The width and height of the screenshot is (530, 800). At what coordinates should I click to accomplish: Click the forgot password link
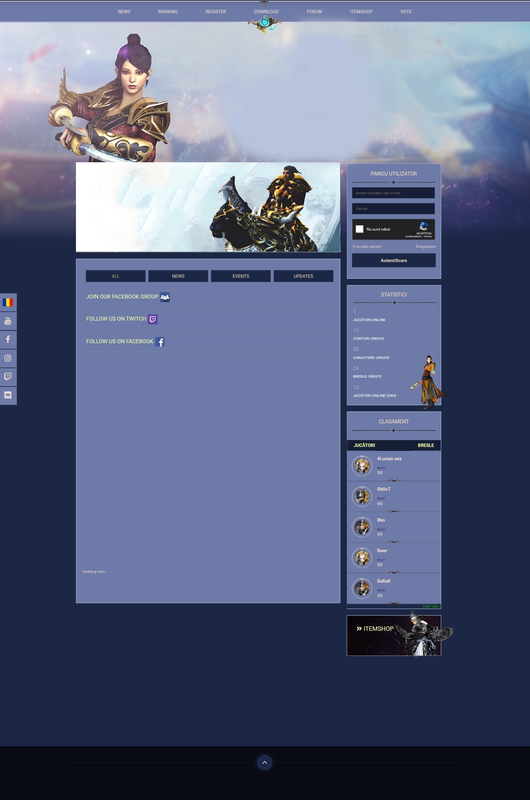pos(367,247)
